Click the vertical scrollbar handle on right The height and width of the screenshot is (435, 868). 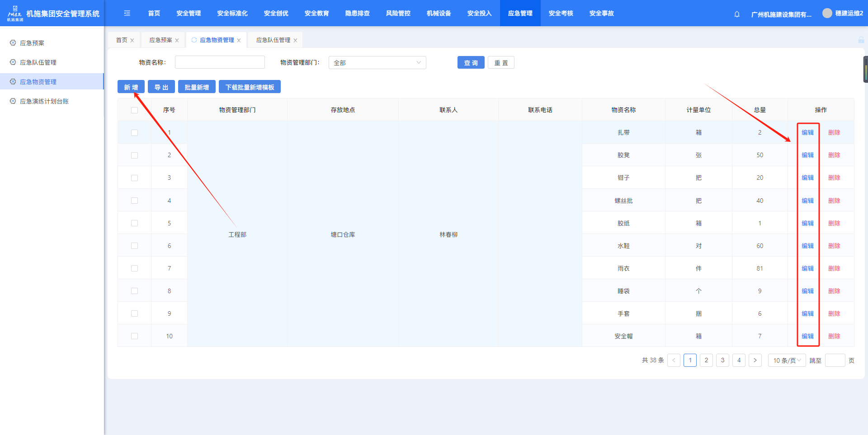click(865, 70)
